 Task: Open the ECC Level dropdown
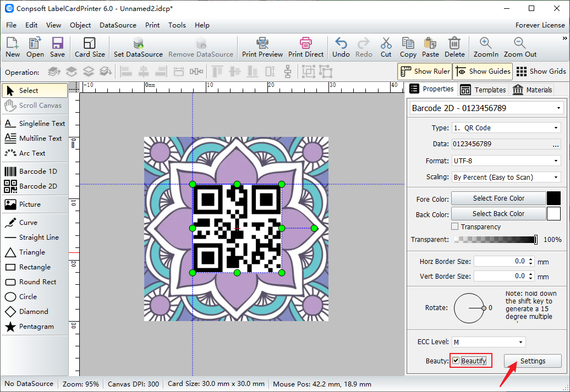click(520, 342)
